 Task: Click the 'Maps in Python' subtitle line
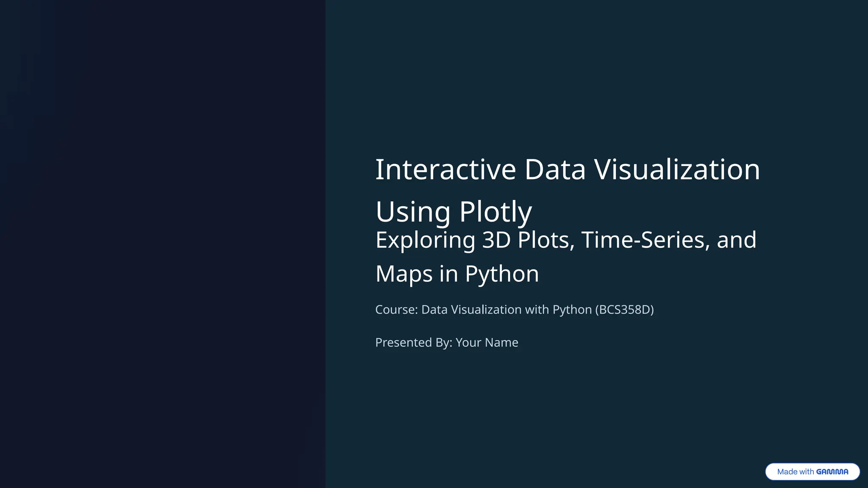click(x=457, y=274)
